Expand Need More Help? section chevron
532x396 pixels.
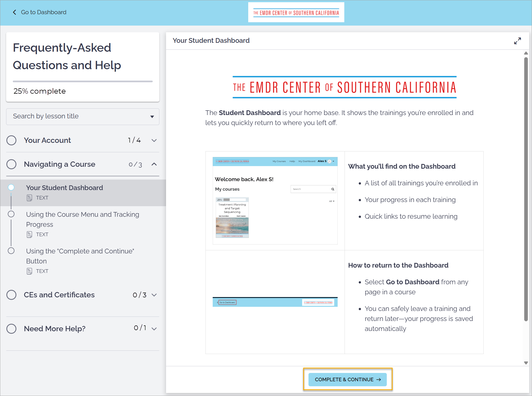point(154,329)
